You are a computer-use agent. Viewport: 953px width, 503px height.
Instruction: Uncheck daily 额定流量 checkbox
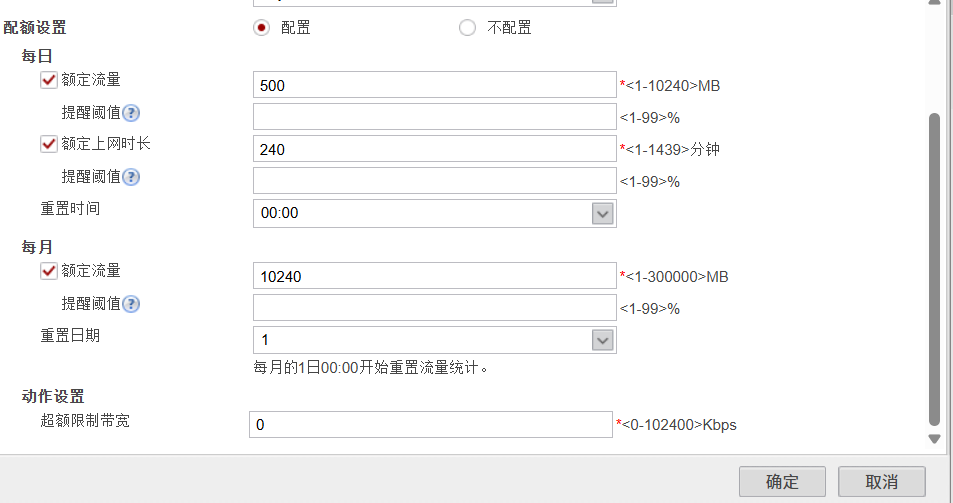pos(49,80)
